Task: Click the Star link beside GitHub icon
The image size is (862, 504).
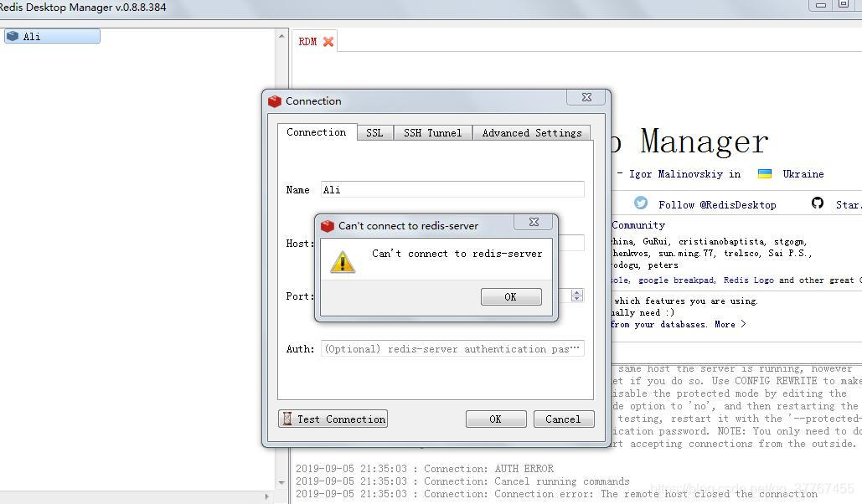Action: pyautogui.click(x=849, y=205)
